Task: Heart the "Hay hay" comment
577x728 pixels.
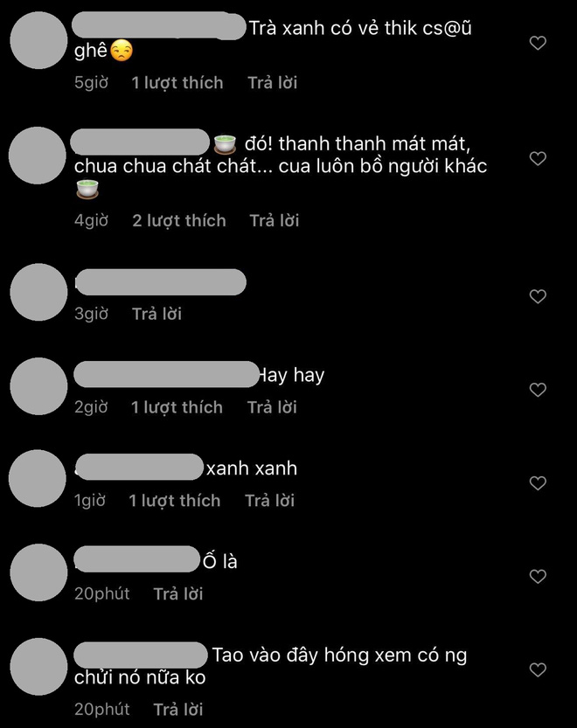Action: tap(538, 390)
